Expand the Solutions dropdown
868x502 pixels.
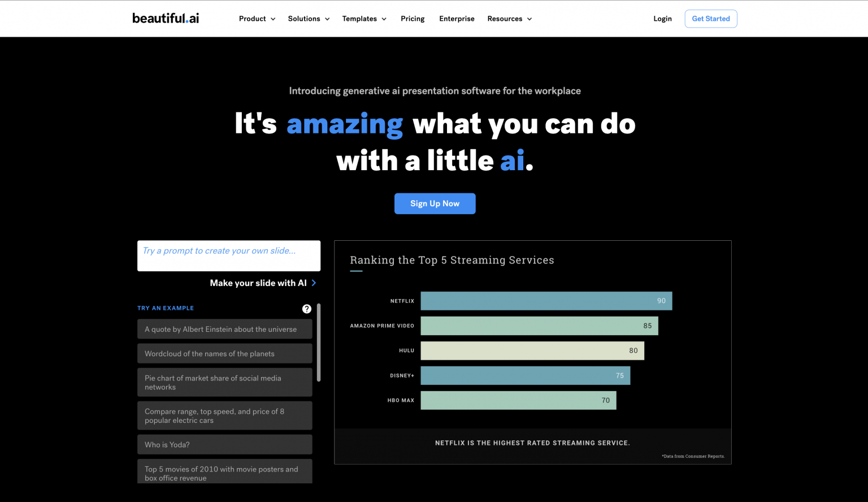tap(308, 19)
